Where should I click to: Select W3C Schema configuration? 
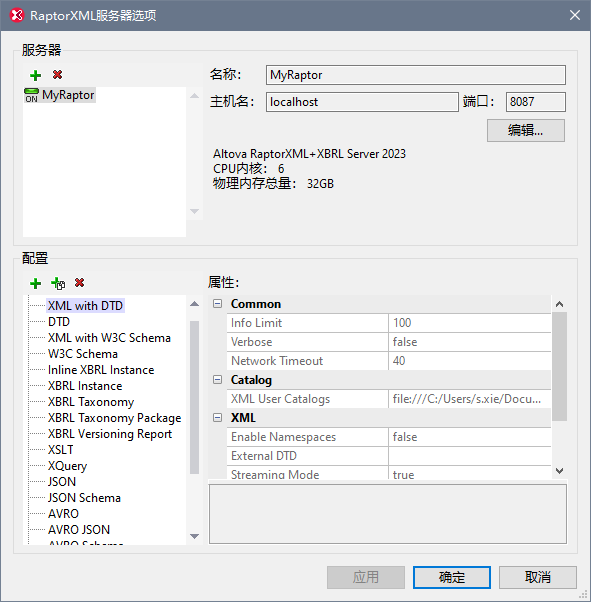(83, 354)
